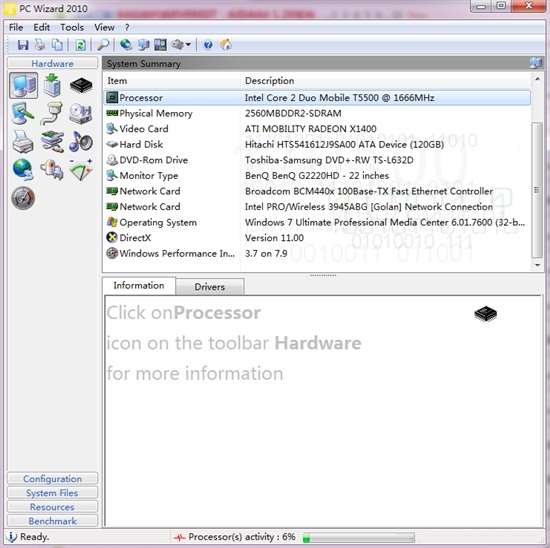The height and width of the screenshot is (548, 550).
Task: Select the DirectX row
Action: pyautogui.click(x=317, y=238)
